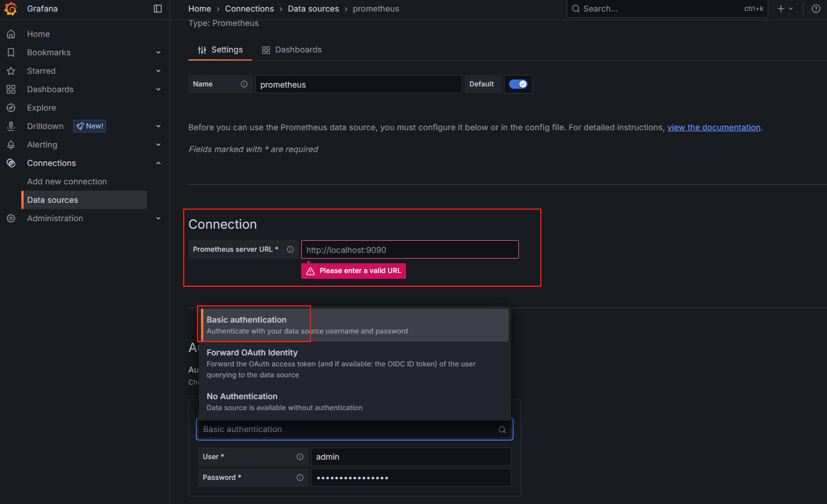Click the Explore compass icon in sidebar

11,108
